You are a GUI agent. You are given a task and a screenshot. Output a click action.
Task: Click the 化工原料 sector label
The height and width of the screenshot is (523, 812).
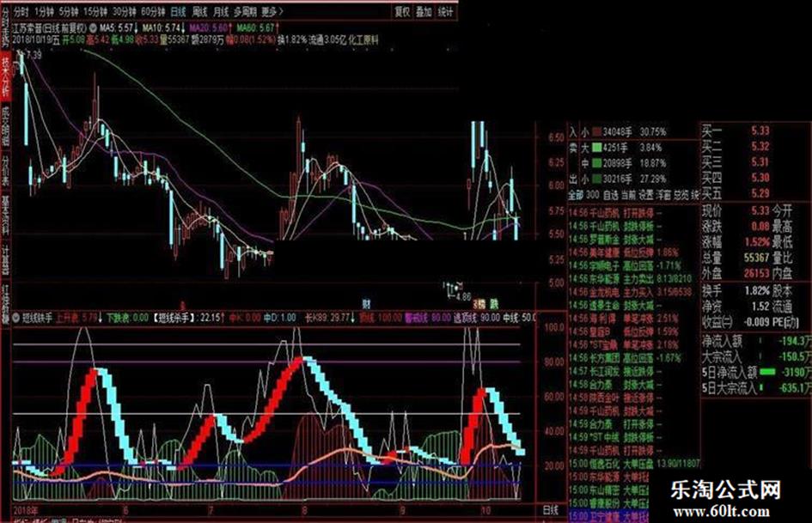363,40
